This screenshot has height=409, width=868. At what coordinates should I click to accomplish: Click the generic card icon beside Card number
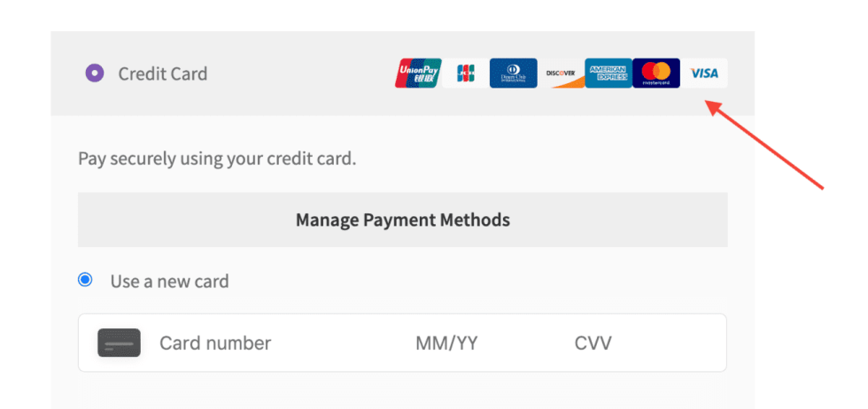tap(119, 343)
